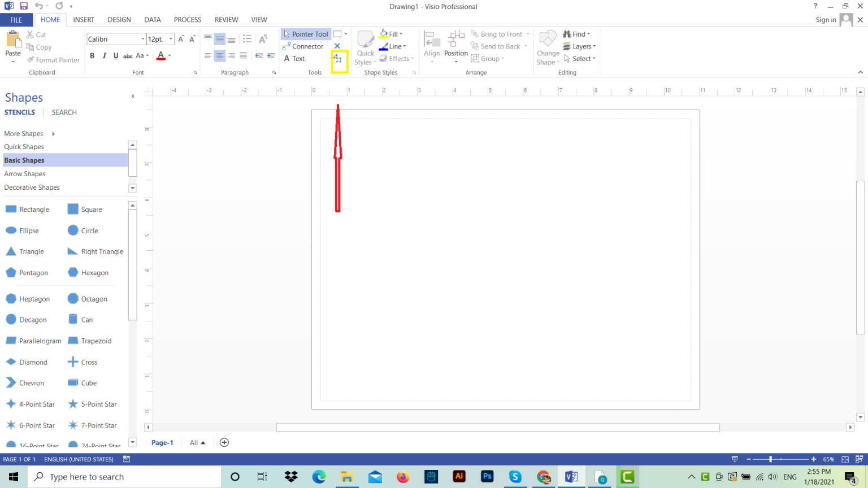This screenshot has width=868, height=488.
Task: Select the Pointer Tool
Action: [x=305, y=34]
